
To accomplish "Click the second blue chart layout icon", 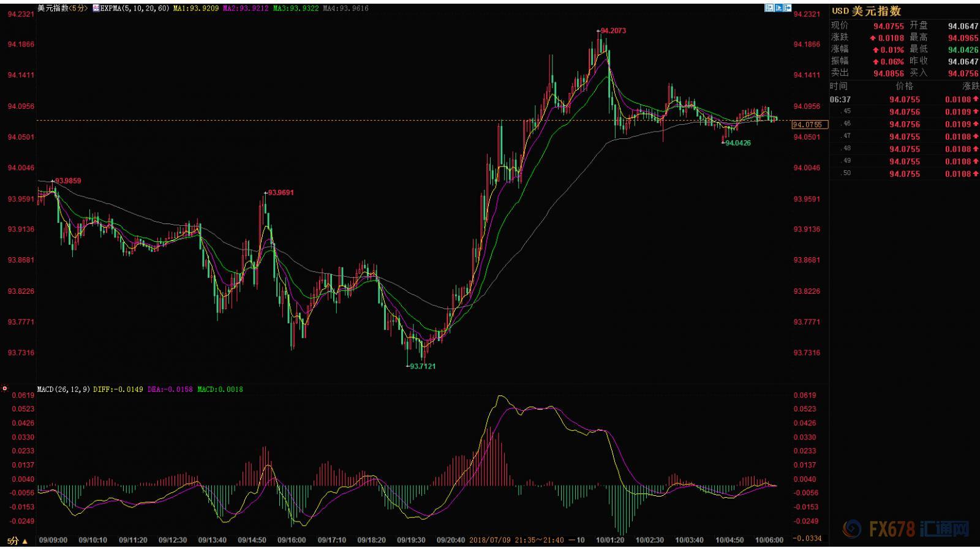I will click(778, 8).
